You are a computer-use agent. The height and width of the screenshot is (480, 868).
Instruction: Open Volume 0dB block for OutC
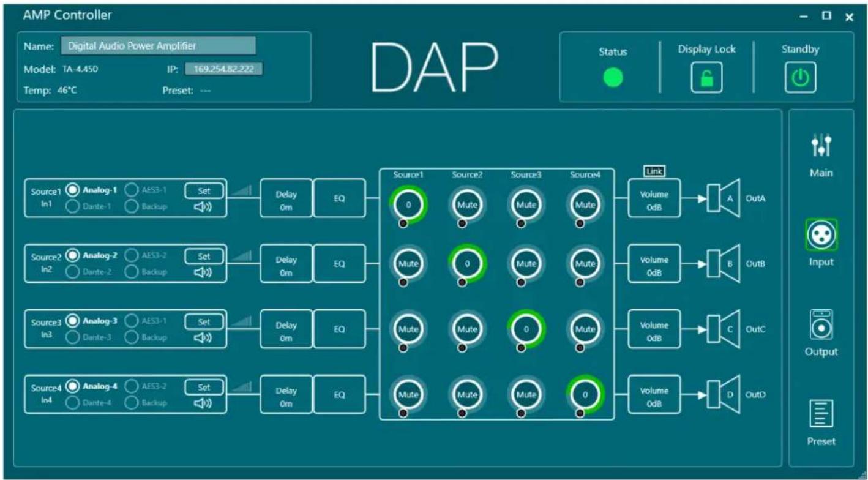coord(654,329)
